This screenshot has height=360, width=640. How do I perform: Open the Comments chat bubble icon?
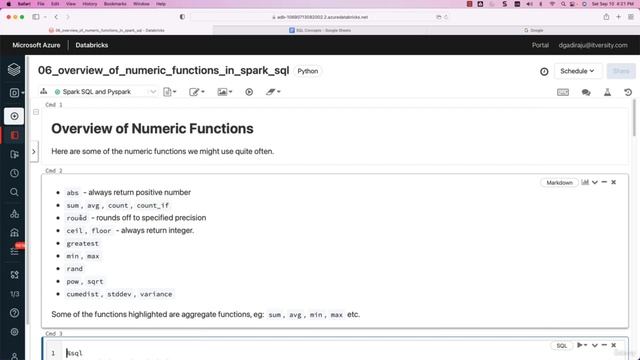point(586,92)
